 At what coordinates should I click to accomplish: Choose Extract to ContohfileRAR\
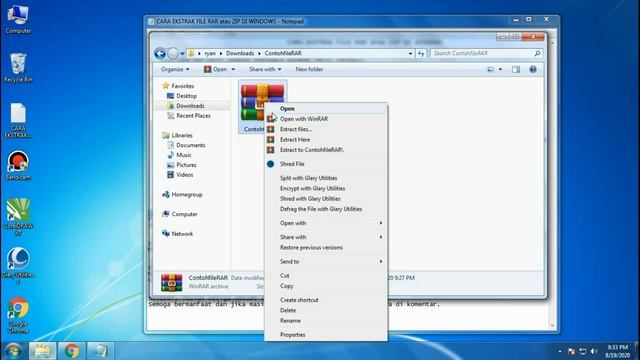tap(326, 150)
